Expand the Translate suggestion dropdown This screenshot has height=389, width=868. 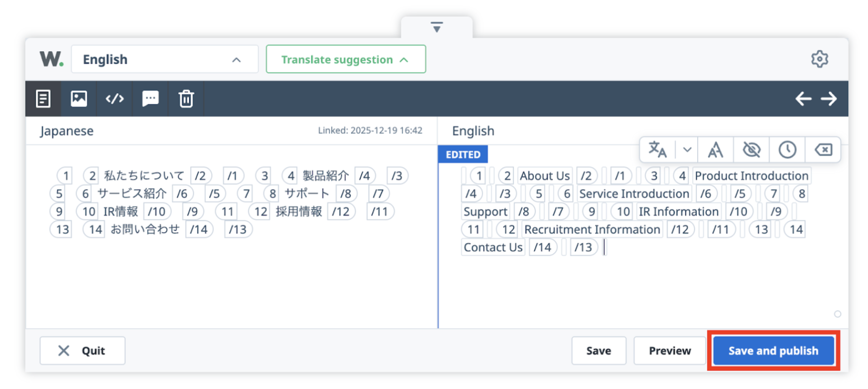coord(346,60)
